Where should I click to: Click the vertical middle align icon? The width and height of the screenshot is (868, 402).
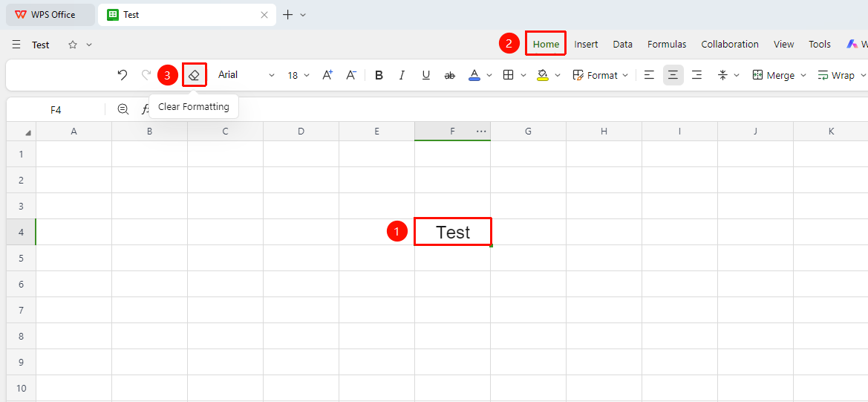tap(722, 75)
